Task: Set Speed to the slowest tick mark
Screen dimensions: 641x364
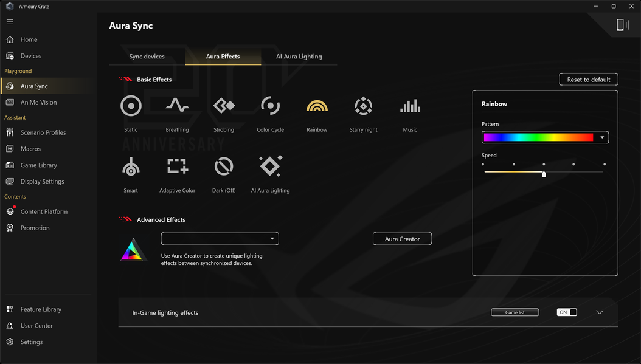Action: [483, 164]
